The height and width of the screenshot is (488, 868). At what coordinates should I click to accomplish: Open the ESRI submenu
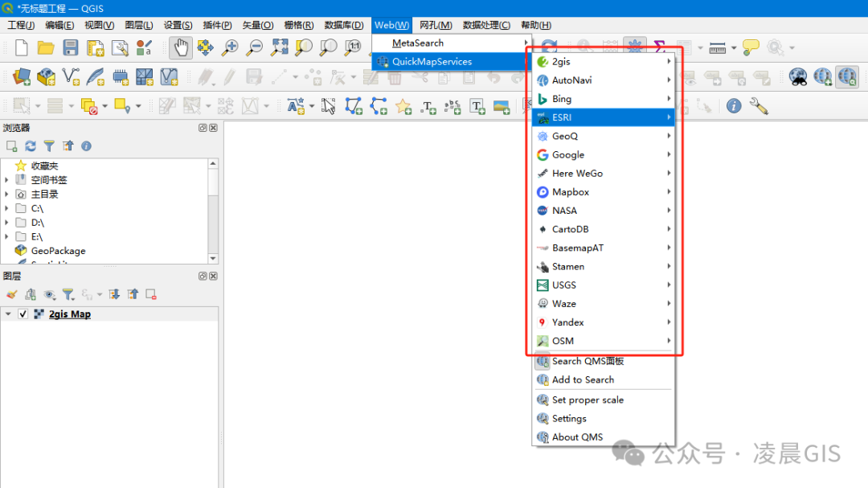(604, 117)
